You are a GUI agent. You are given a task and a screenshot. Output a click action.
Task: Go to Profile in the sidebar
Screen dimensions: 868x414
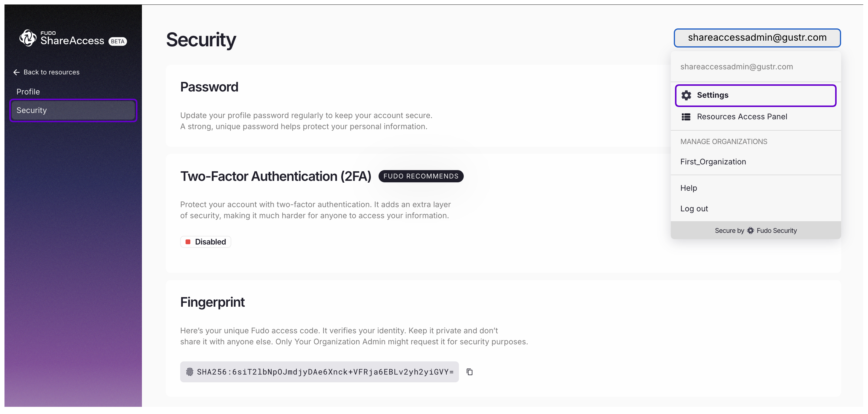point(28,92)
